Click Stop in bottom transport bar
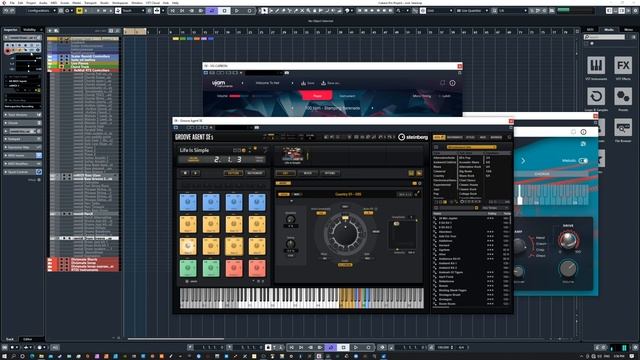This screenshot has width=640, height=360. pos(343,347)
